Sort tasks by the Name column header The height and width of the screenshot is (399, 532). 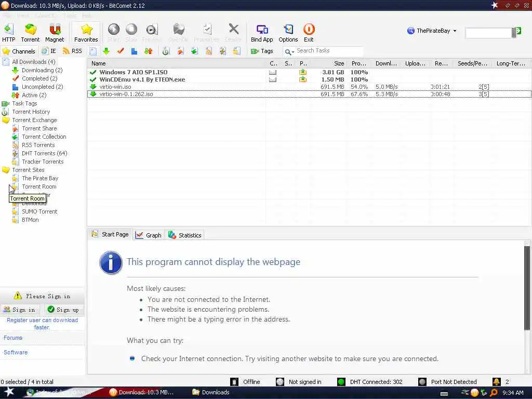177,63
